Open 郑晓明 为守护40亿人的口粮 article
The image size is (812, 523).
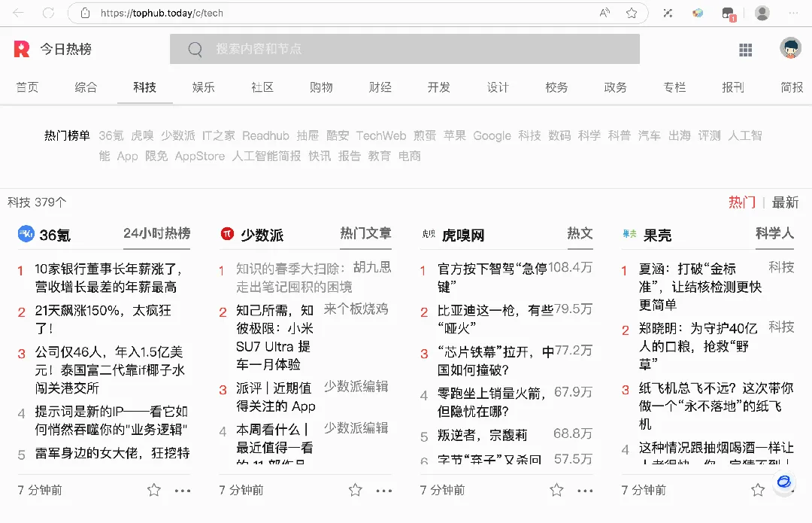point(698,346)
